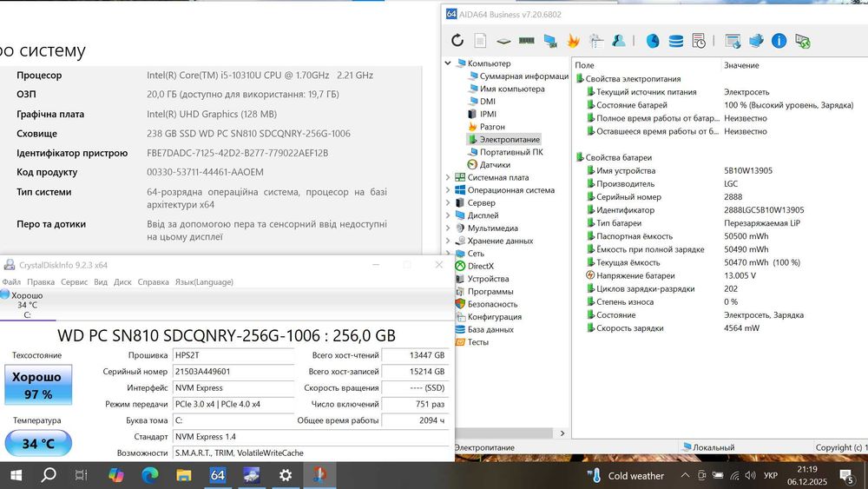Open the Cold weather taskbar widget
This screenshot has width=868, height=489.
tap(626, 476)
